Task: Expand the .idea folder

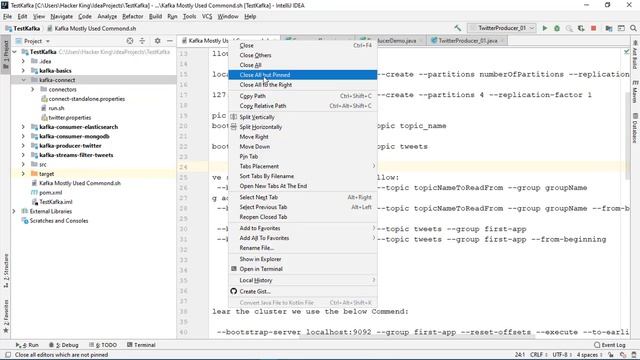Action: [23, 61]
